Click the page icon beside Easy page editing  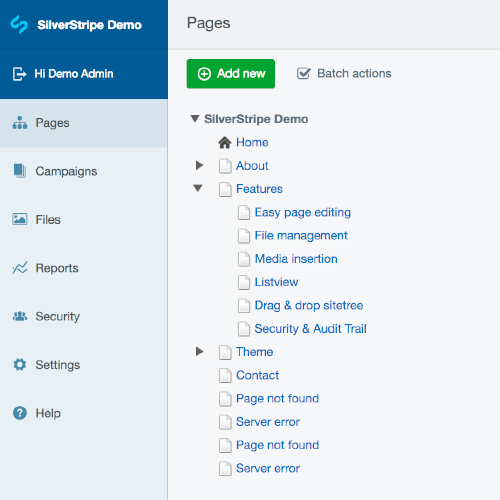point(244,213)
